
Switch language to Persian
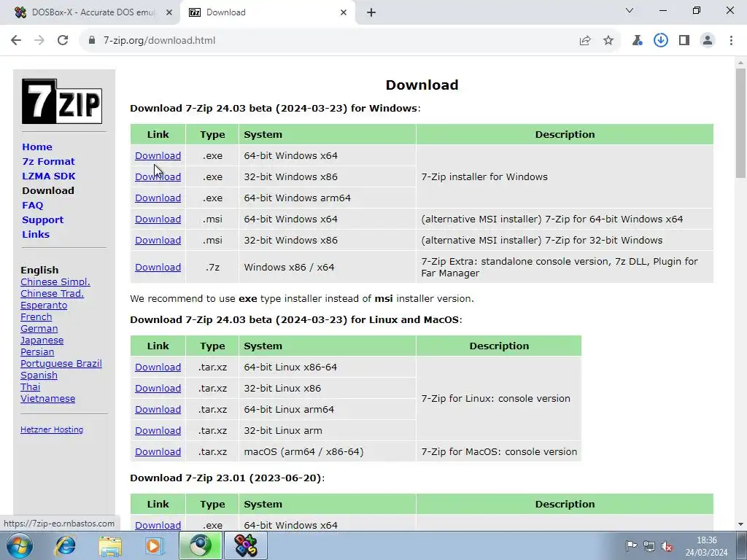(x=37, y=352)
